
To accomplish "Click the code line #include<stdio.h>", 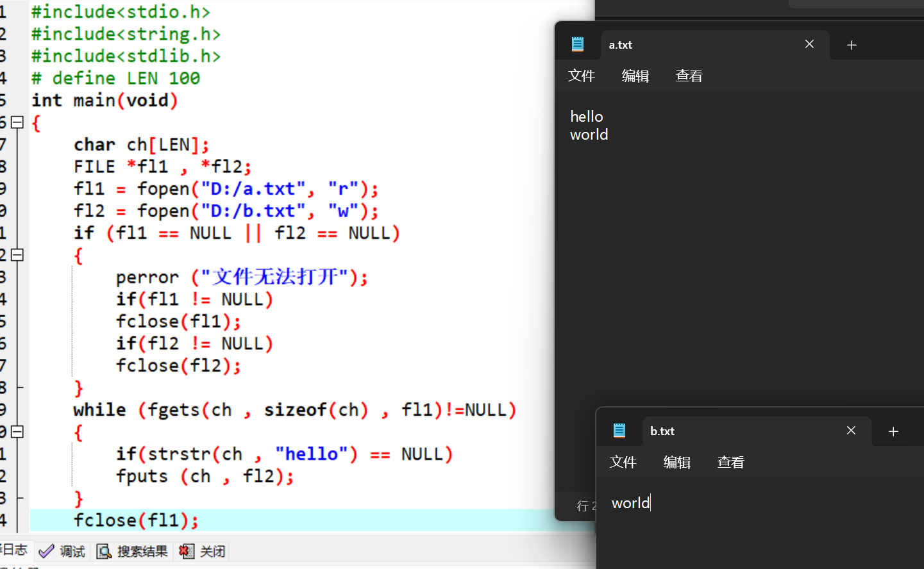I will 121,12.
